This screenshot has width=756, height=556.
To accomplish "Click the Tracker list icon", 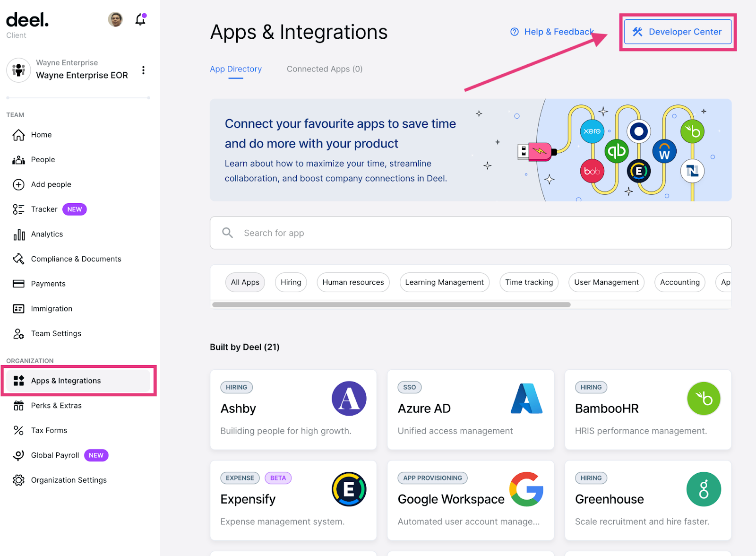I will point(18,209).
